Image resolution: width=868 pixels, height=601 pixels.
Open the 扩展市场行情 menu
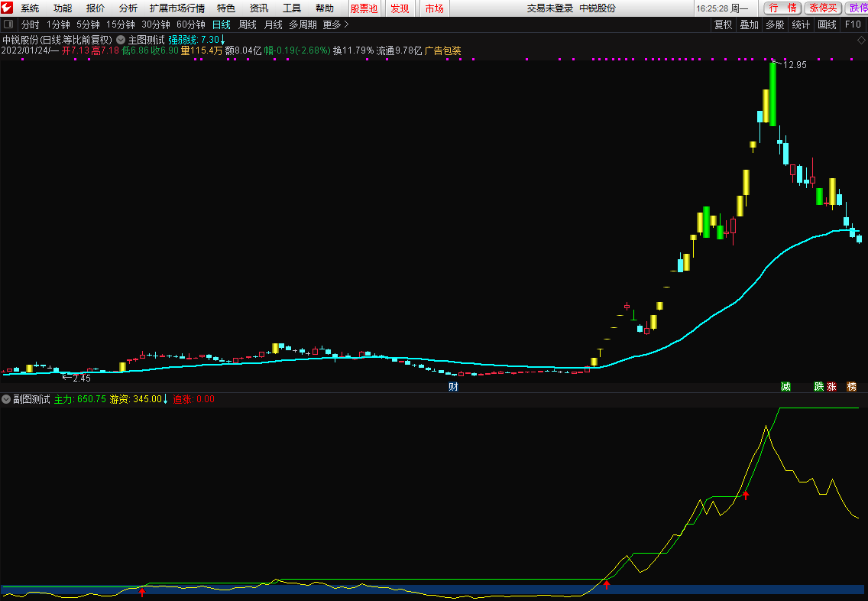tap(177, 8)
